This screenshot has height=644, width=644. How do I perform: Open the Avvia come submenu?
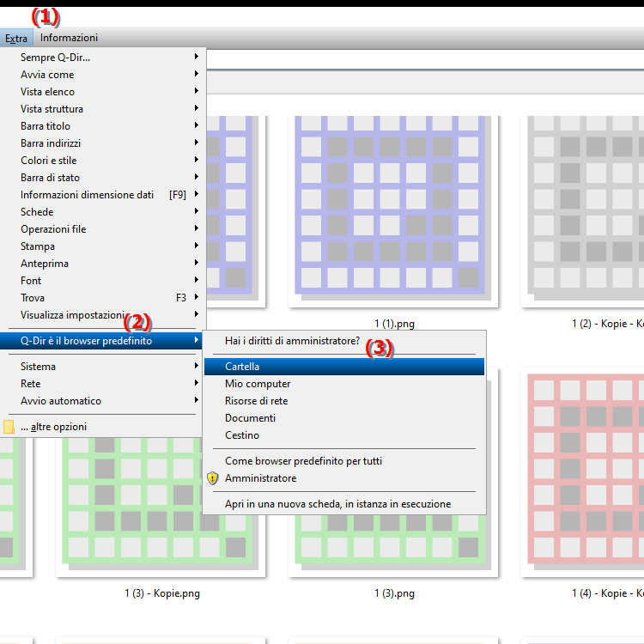pos(101,75)
